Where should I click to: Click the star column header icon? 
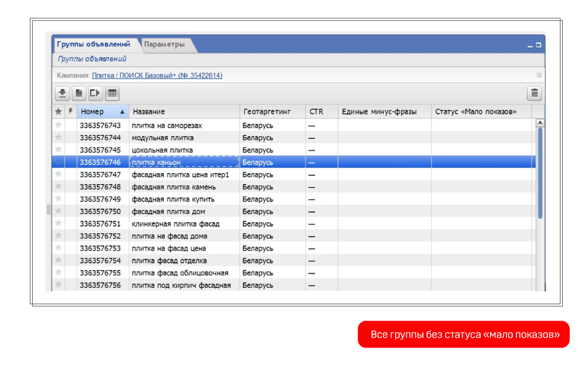coord(58,112)
